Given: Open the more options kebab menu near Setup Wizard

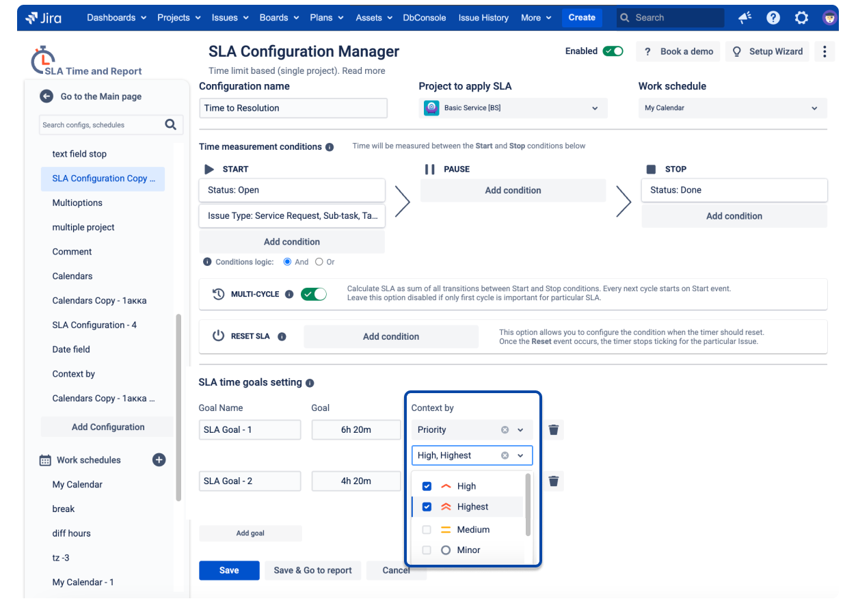Looking at the screenshot, I should pos(825,51).
